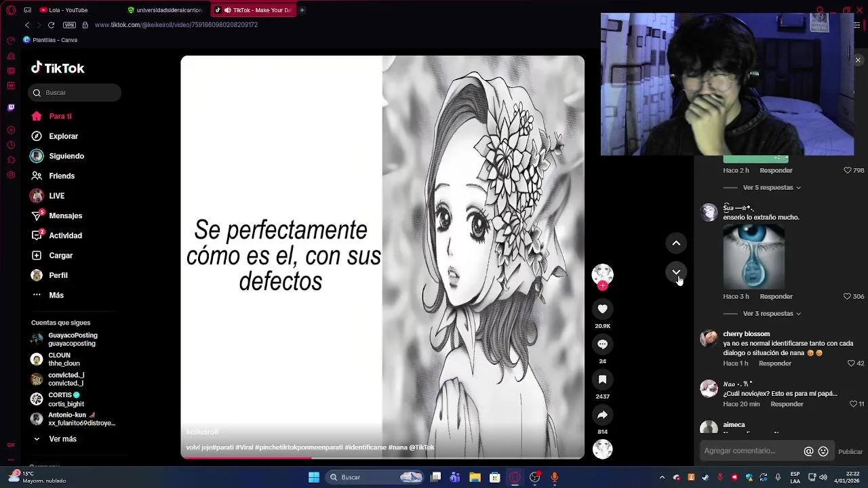The height and width of the screenshot is (488, 868).
Task: Click the TikTok logo
Action: [x=58, y=68]
